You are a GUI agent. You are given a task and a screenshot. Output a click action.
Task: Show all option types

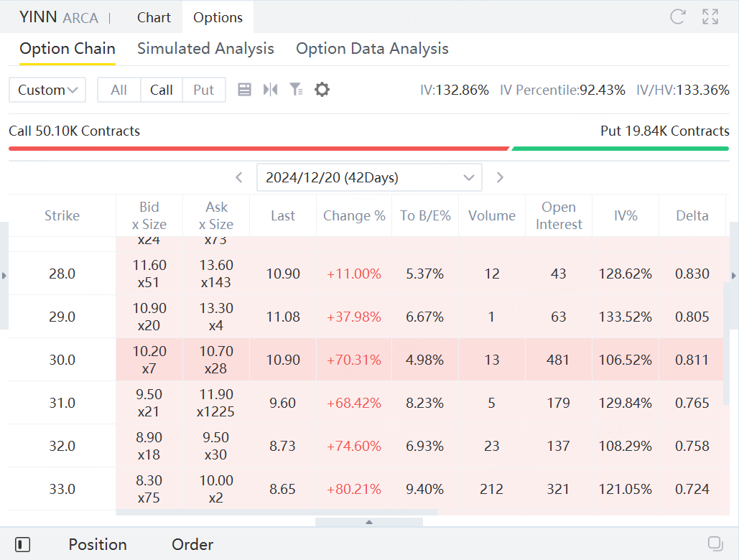tap(119, 90)
